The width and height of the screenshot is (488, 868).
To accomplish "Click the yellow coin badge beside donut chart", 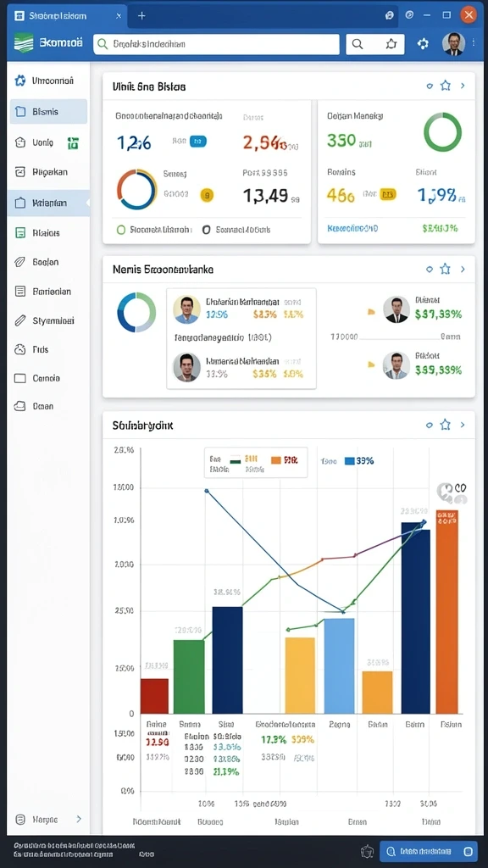I will tap(207, 195).
